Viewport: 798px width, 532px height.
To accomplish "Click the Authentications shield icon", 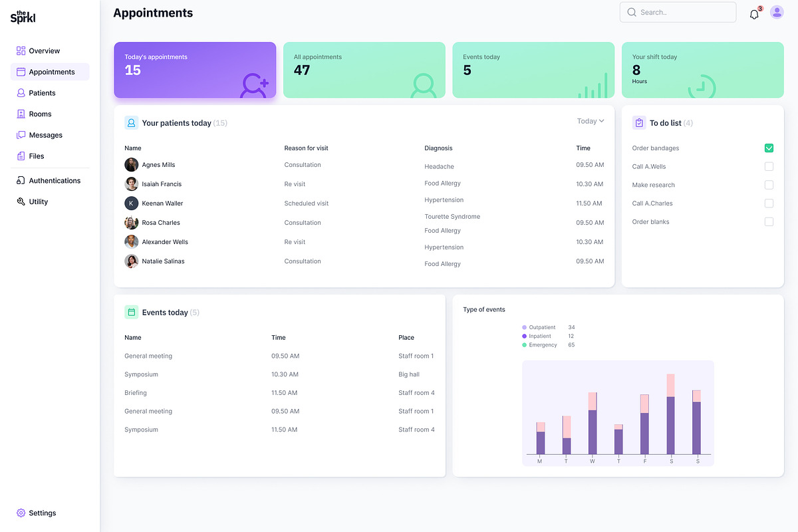I will (x=21, y=180).
